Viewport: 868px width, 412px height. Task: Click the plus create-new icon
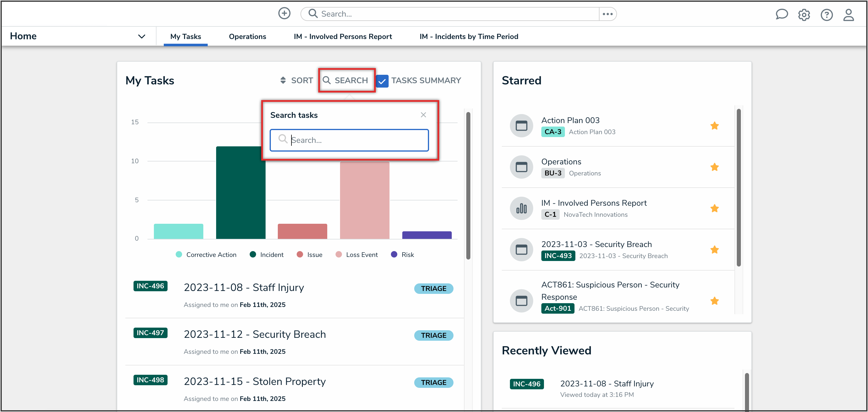[284, 14]
